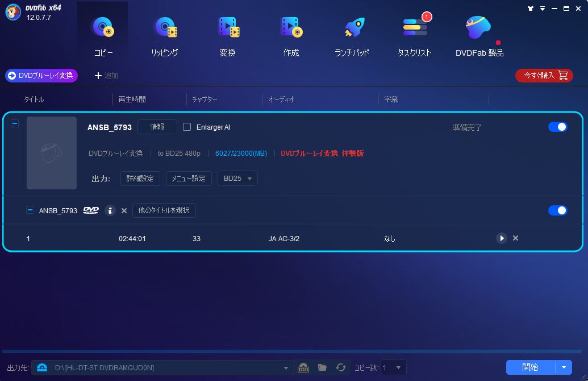
Task: Click the 今すぐ購入 buy now button
Action: click(x=544, y=76)
